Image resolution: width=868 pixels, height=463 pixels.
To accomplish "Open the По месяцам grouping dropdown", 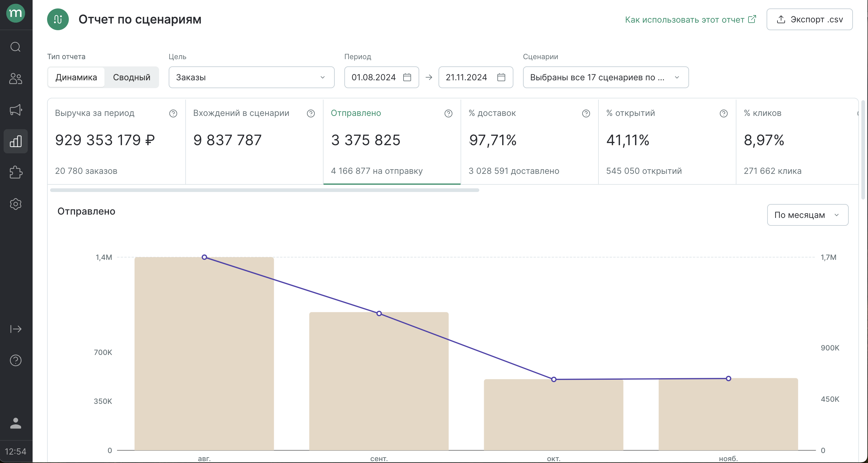I will [x=807, y=215].
